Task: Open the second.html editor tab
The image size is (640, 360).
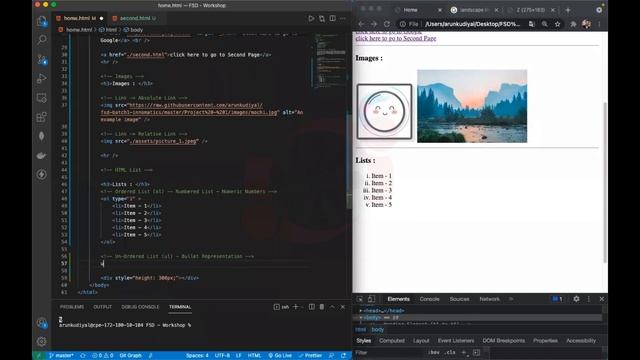Action: (134, 18)
